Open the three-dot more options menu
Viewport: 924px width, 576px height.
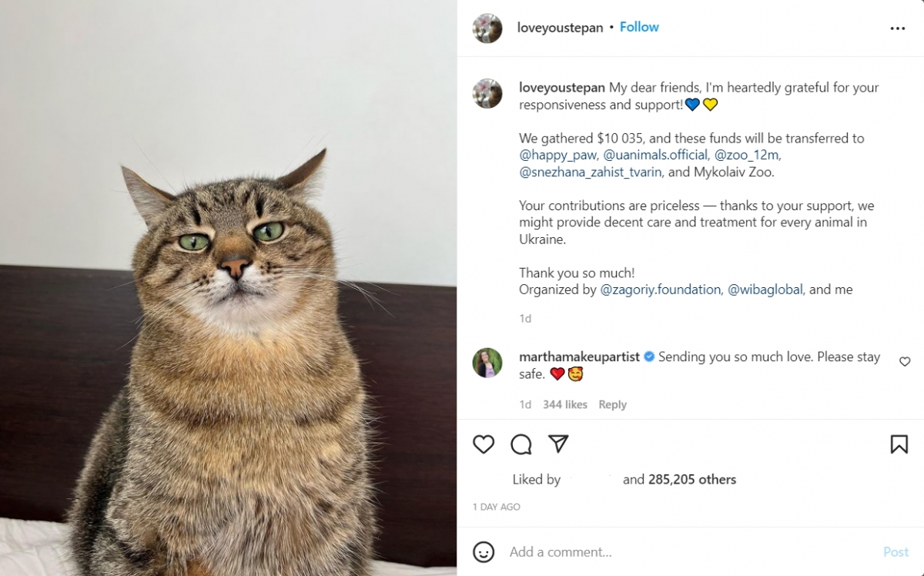coord(898,28)
